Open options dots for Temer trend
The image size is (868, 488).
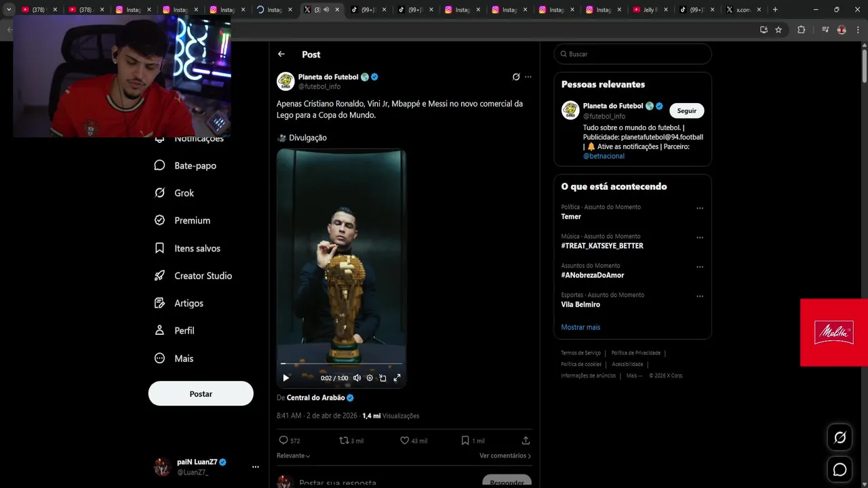click(x=700, y=209)
